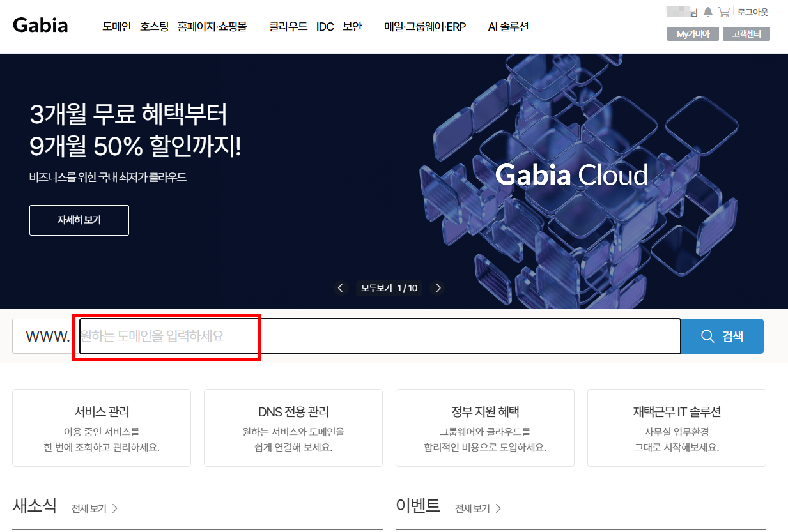Click the 검색 search button
788x532 pixels.
click(722, 336)
